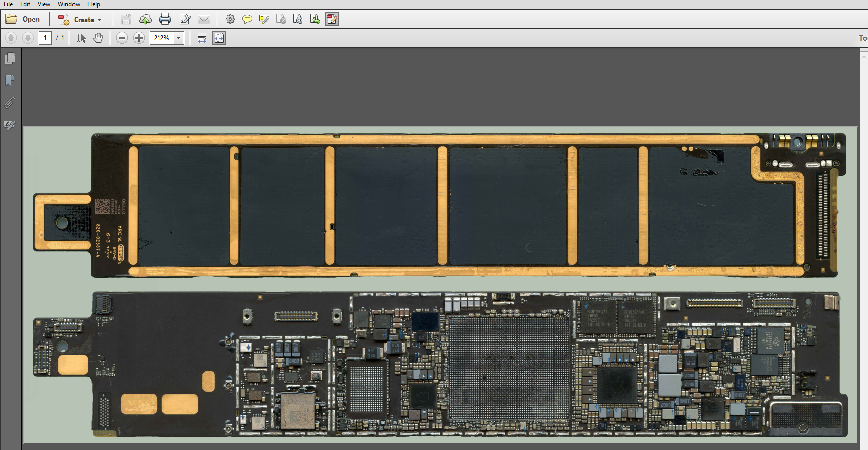Screen dimensions: 868x450
Task: Open the Page Thumbnails panel
Action: click(x=10, y=59)
